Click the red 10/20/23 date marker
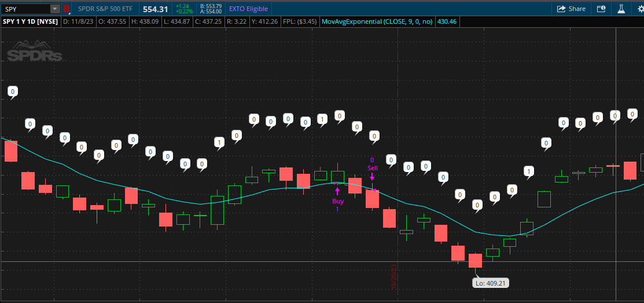The height and width of the screenshot is (303, 644). pyautogui.click(x=394, y=278)
